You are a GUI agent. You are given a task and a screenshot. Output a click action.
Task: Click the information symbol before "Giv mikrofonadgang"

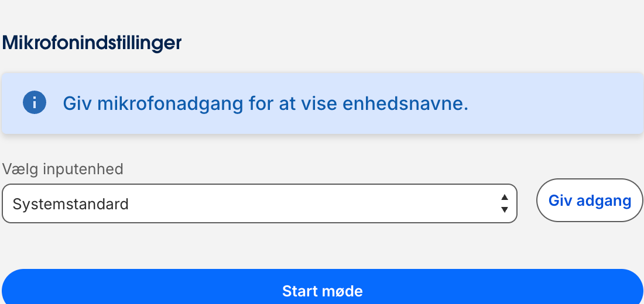pyautogui.click(x=35, y=103)
